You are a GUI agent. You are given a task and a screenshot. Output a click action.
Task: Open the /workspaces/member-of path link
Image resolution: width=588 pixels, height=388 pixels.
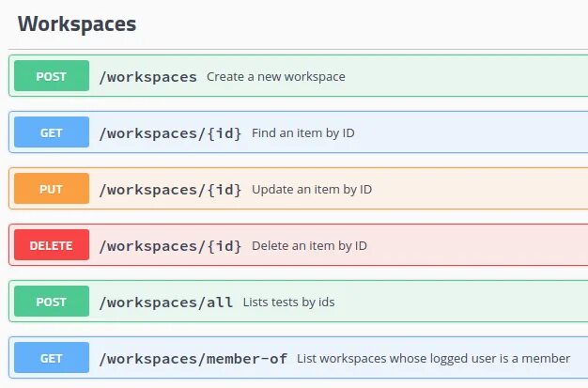(193, 359)
